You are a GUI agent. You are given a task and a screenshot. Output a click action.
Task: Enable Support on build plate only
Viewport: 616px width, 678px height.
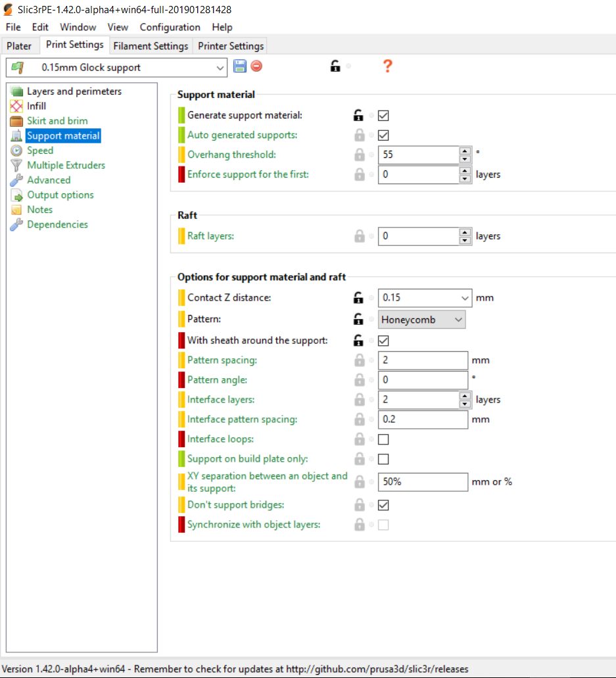383,459
